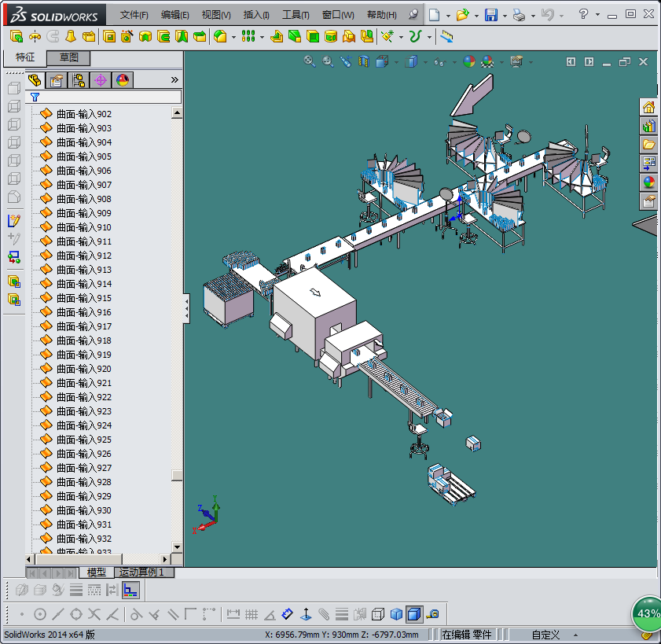Select the ConfigurationManager tab icon
Image resolution: width=661 pixels, height=644 pixels.
(x=78, y=80)
